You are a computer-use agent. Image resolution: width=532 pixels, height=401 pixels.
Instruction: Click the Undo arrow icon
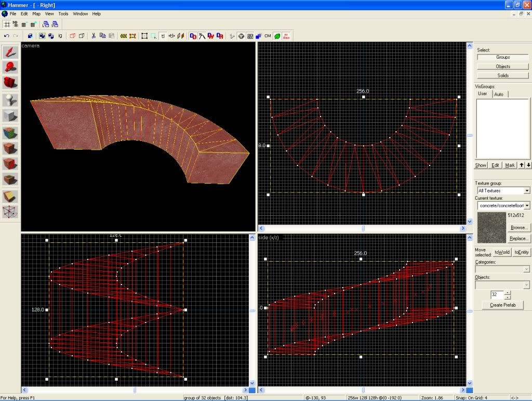coord(7,36)
